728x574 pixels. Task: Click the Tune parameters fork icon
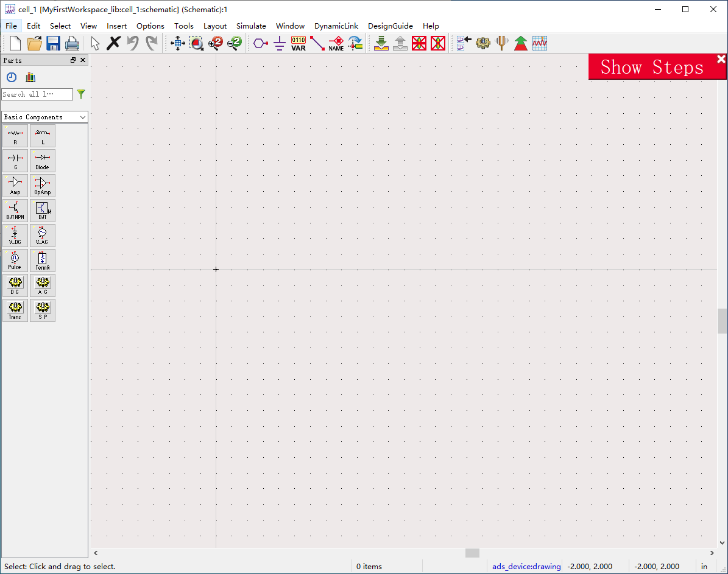[x=501, y=43]
